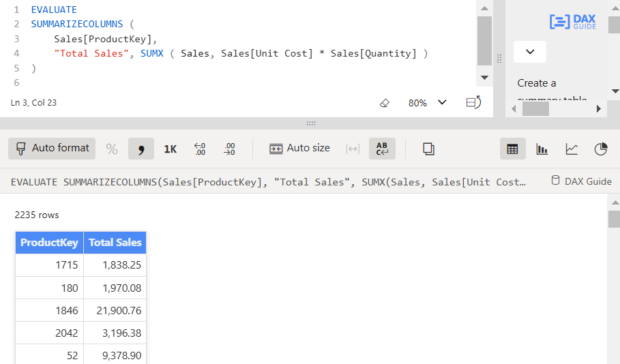The height and width of the screenshot is (364, 620).
Task: Click the editor scrollbar up arrow
Action: 484,8
